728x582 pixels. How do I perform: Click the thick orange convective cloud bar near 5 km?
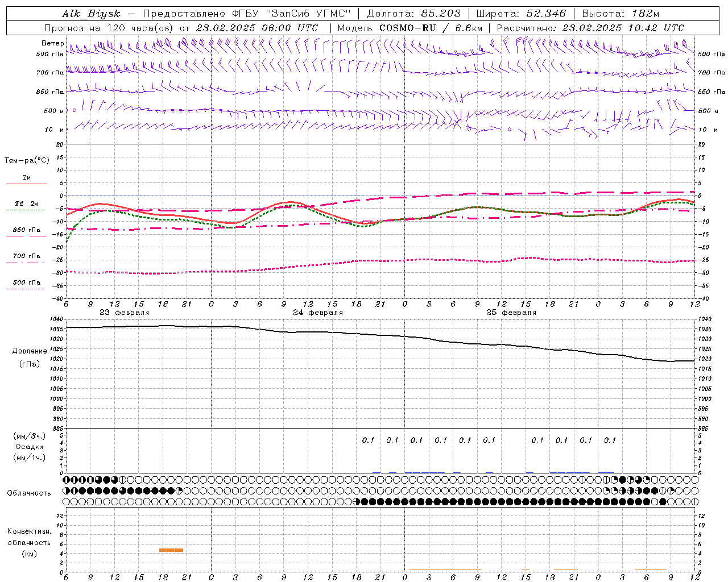171,550
